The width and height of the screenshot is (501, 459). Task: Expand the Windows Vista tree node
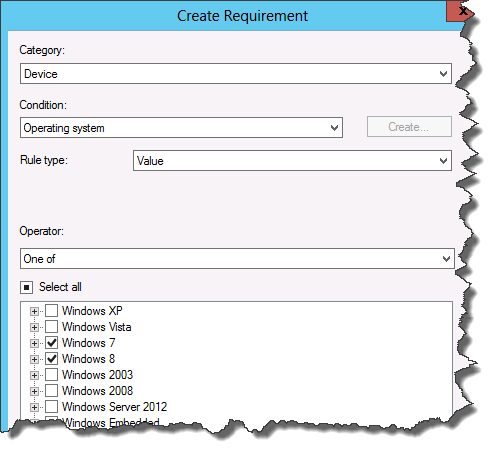(x=34, y=327)
